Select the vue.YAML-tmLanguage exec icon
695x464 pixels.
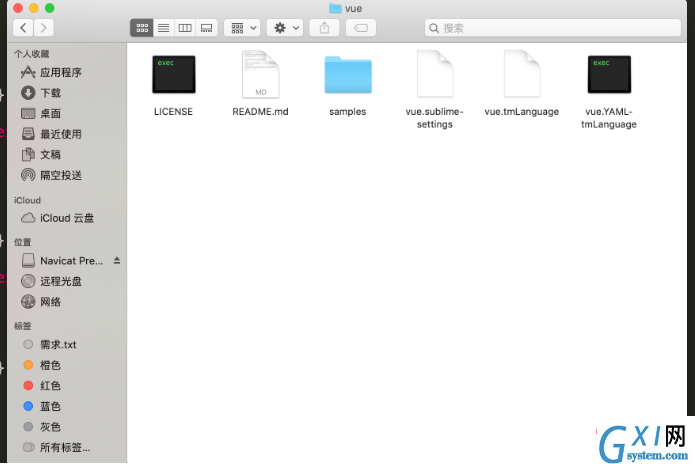click(x=609, y=74)
